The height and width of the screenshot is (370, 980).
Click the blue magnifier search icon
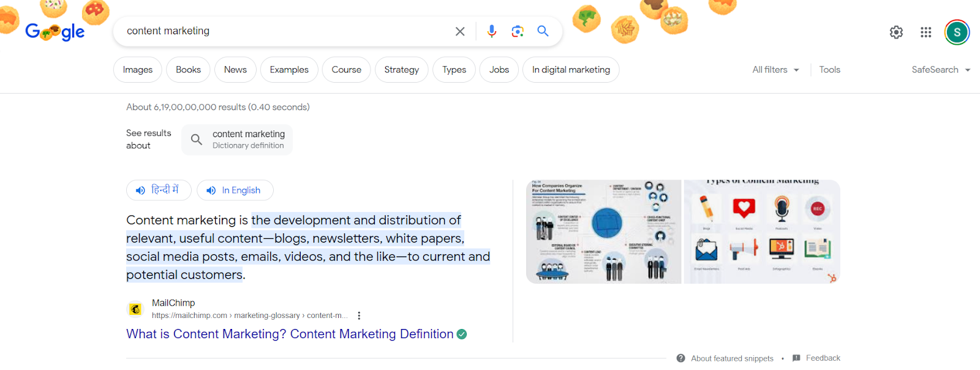tap(543, 31)
